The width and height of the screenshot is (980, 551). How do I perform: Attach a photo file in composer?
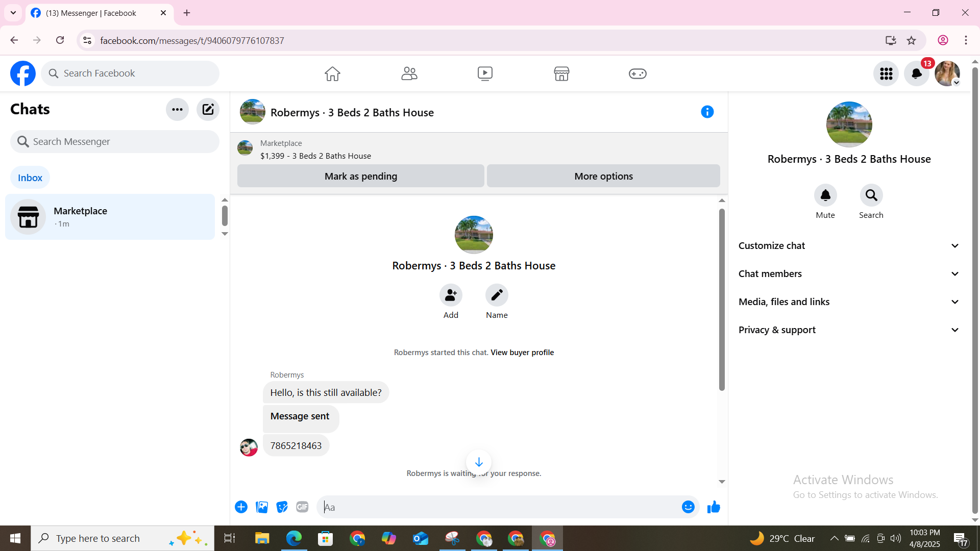tap(262, 507)
